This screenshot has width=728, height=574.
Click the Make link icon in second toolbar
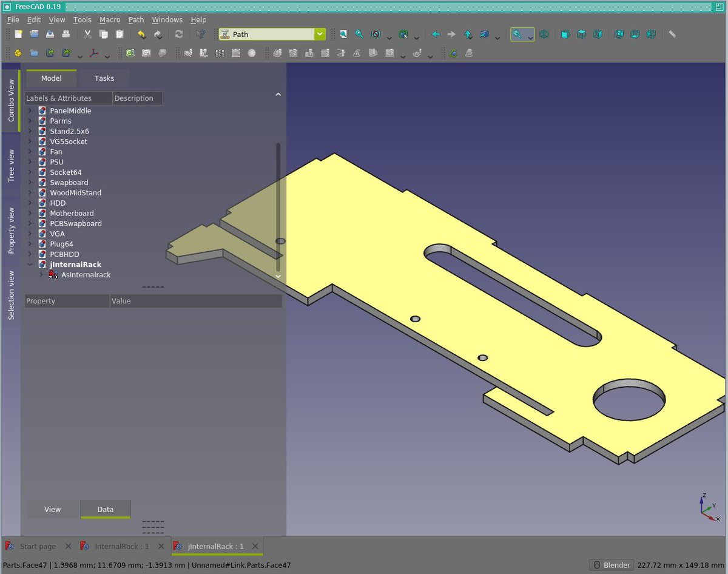click(50, 53)
